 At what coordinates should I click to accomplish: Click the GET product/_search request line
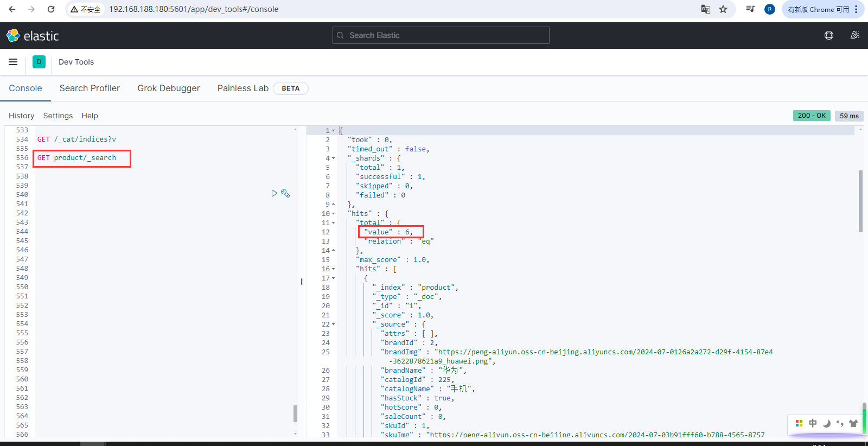pyautogui.click(x=76, y=158)
